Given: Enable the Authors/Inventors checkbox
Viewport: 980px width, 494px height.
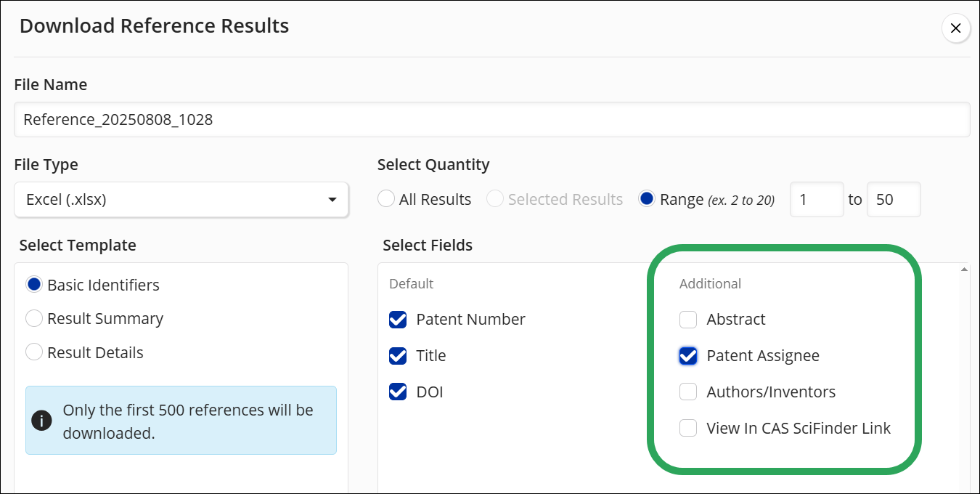Looking at the screenshot, I should 688,392.
